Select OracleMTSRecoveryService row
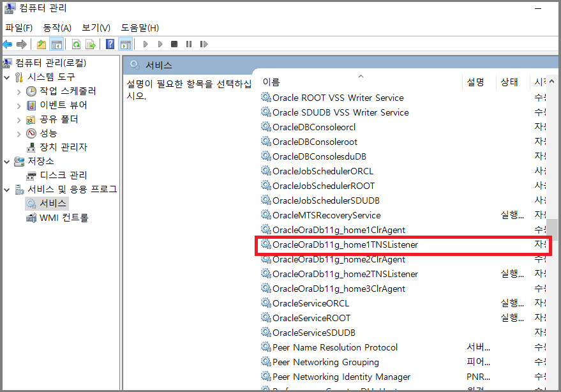The width and height of the screenshot is (561, 392). point(403,215)
